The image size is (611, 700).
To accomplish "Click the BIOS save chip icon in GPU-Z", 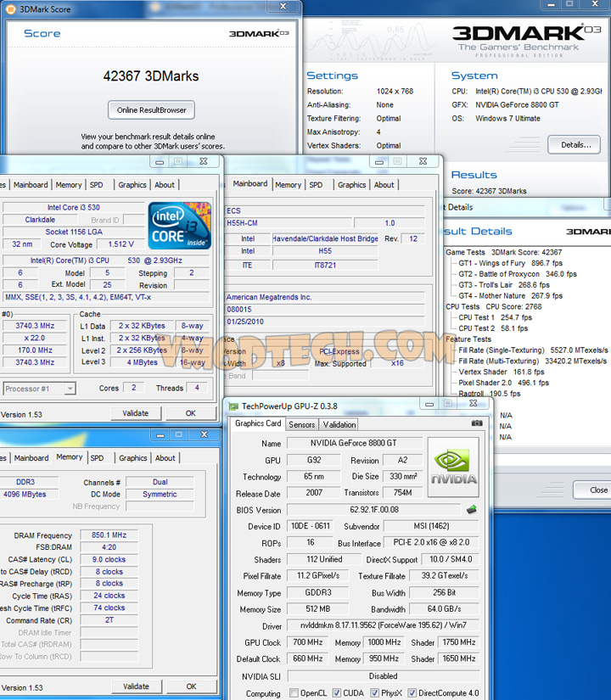I will coord(471,509).
